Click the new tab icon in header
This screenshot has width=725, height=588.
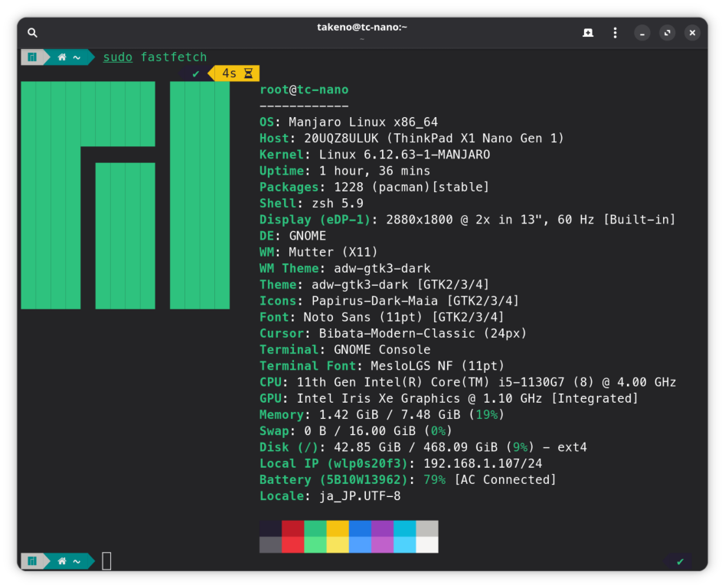(x=588, y=33)
